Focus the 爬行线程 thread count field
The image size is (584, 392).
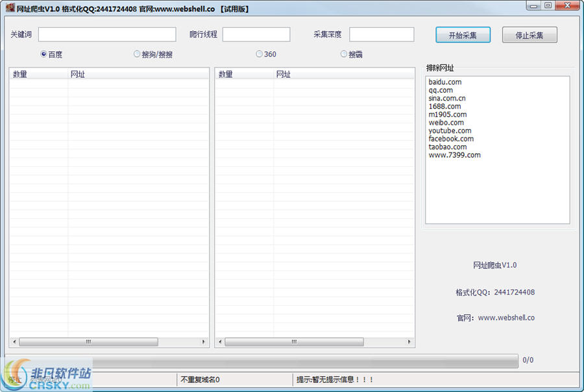click(x=256, y=34)
